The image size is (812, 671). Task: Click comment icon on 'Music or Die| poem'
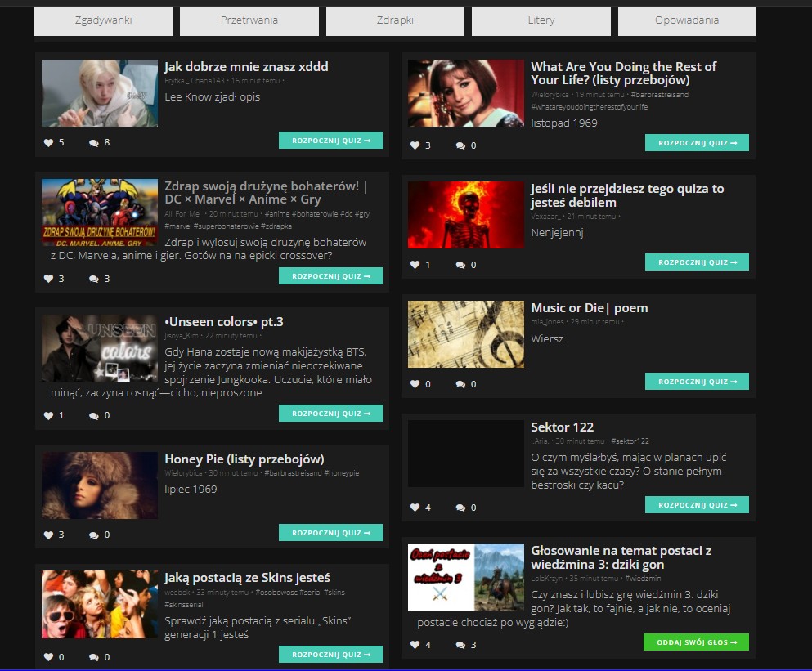click(460, 384)
